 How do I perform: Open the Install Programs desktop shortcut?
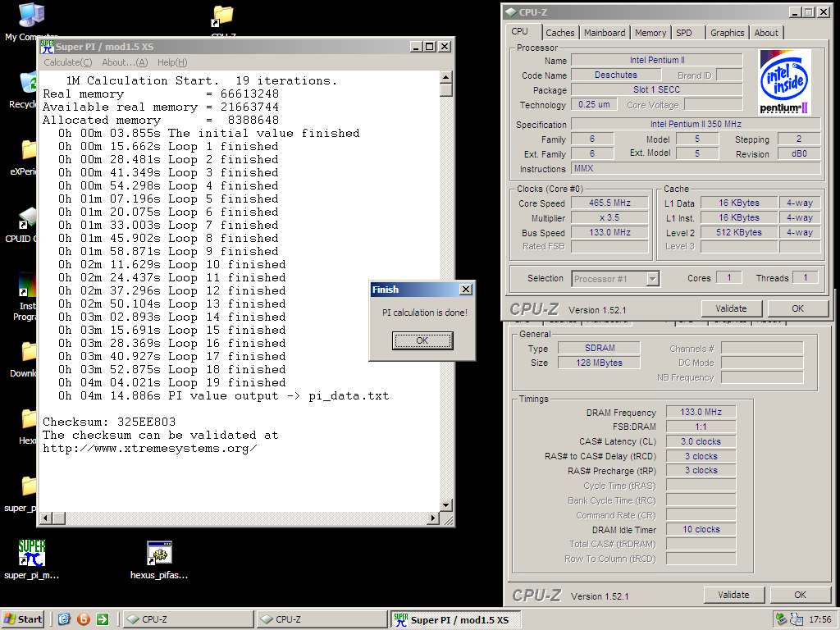click(27, 285)
